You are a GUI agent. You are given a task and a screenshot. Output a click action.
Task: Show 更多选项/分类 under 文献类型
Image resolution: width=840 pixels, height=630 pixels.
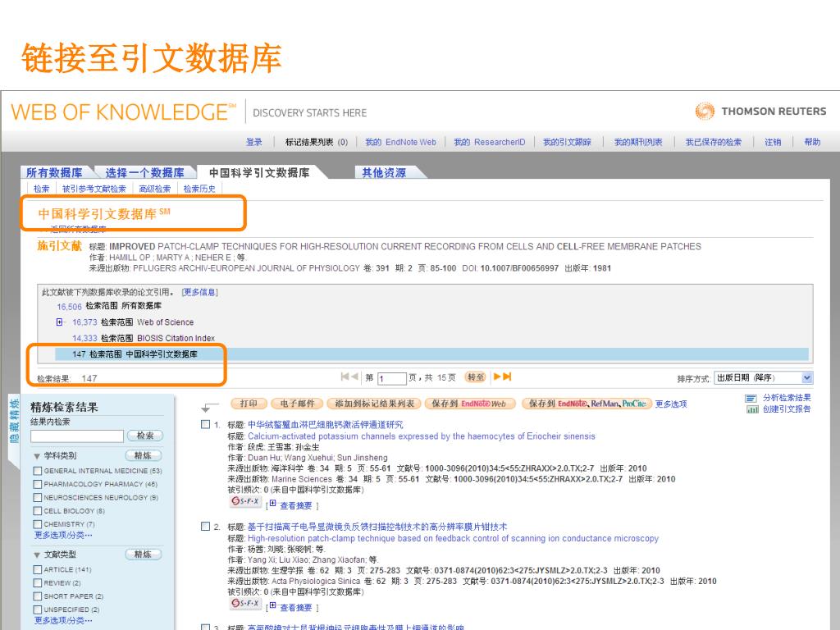coord(63,620)
